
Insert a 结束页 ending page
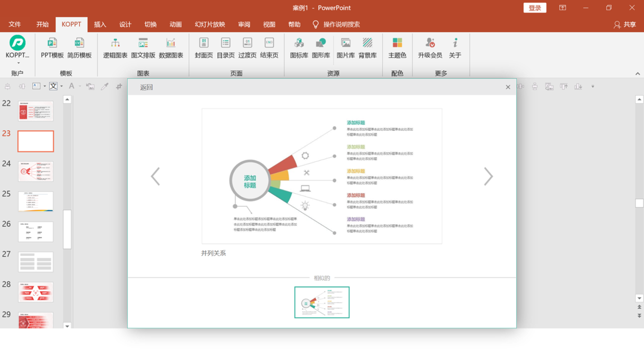[x=269, y=48]
